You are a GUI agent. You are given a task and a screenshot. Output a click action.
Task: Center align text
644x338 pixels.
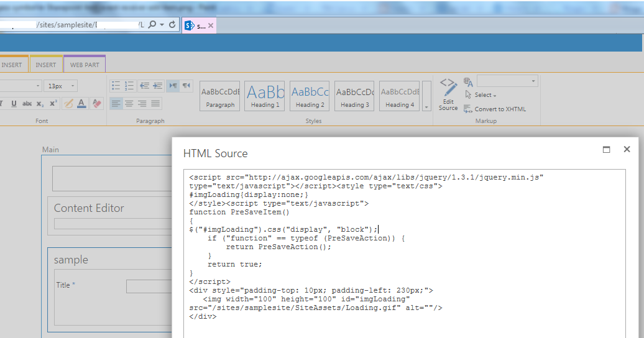point(129,104)
